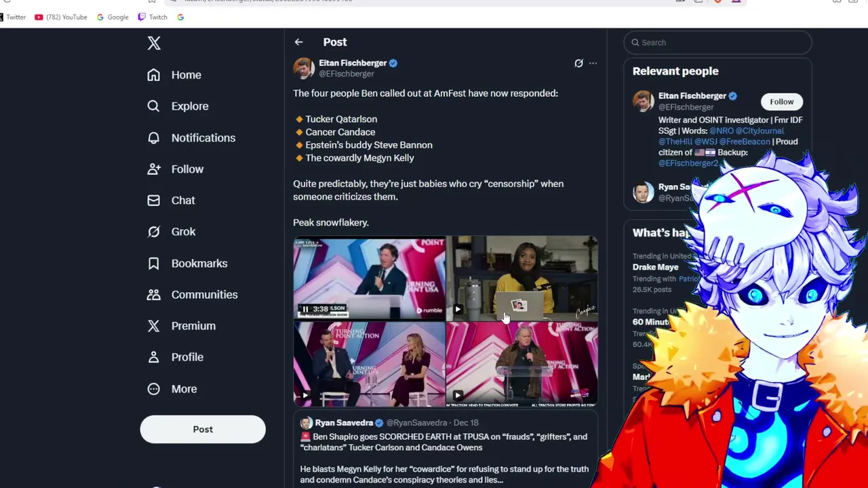The width and height of the screenshot is (868, 488).
Task: Open Twitter bookmark in browser bar
Action: (x=12, y=17)
